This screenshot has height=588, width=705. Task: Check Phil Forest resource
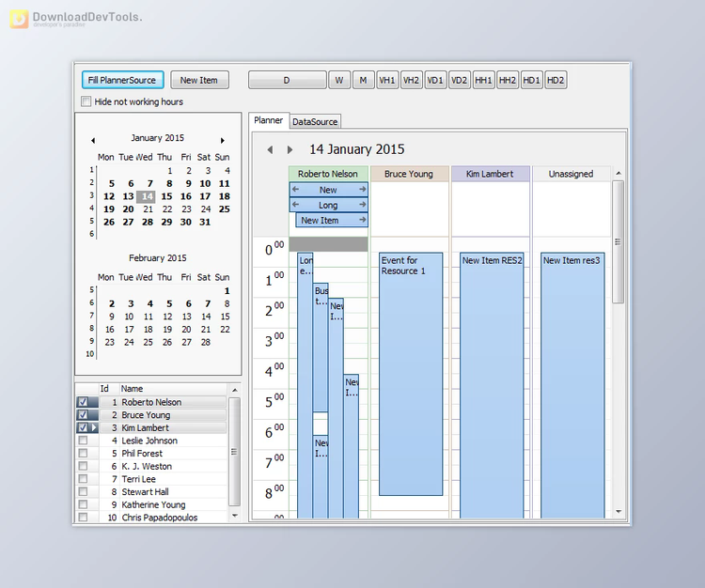click(83, 454)
